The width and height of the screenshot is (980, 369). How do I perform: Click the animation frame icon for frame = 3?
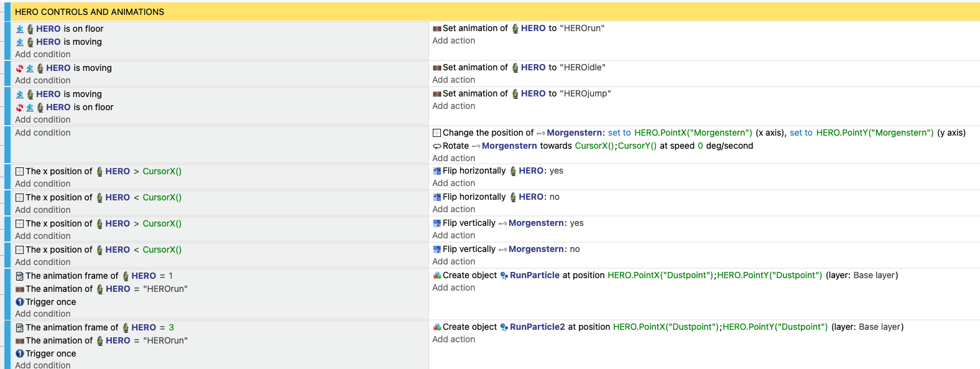pyautogui.click(x=20, y=328)
